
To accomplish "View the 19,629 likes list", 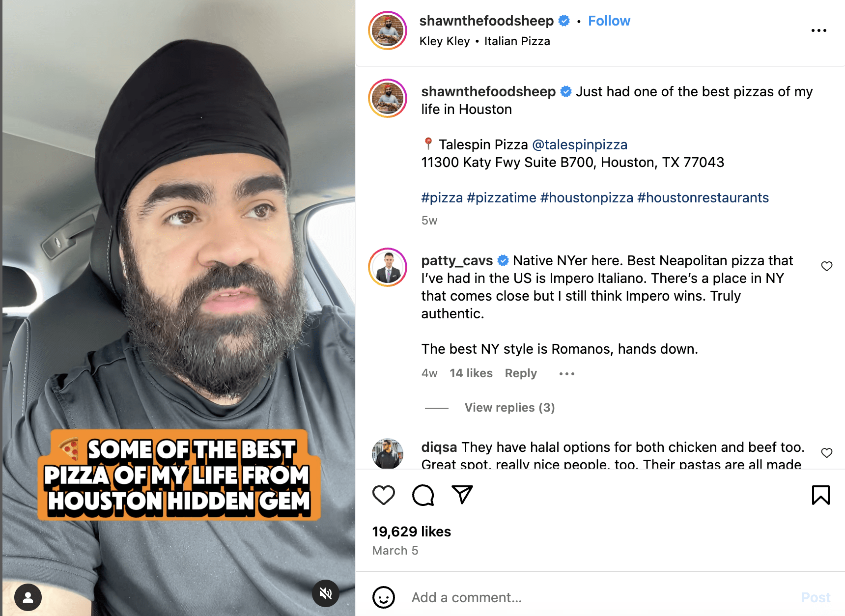I will pyautogui.click(x=412, y=532).
